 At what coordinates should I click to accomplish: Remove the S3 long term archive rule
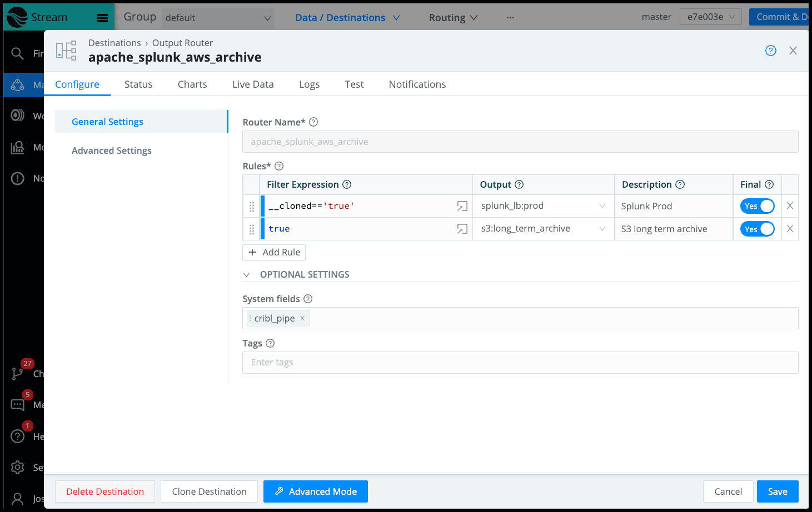click(790, 229)
